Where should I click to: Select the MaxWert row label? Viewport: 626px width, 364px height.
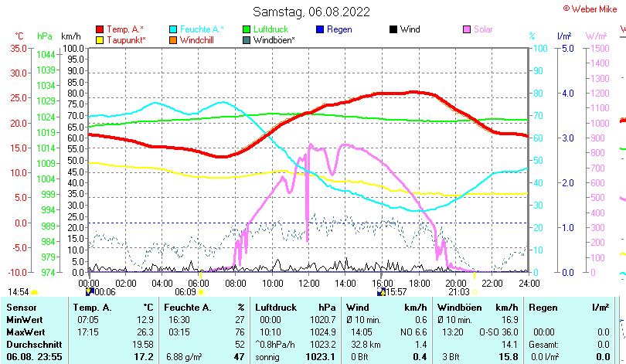point(26,332)
